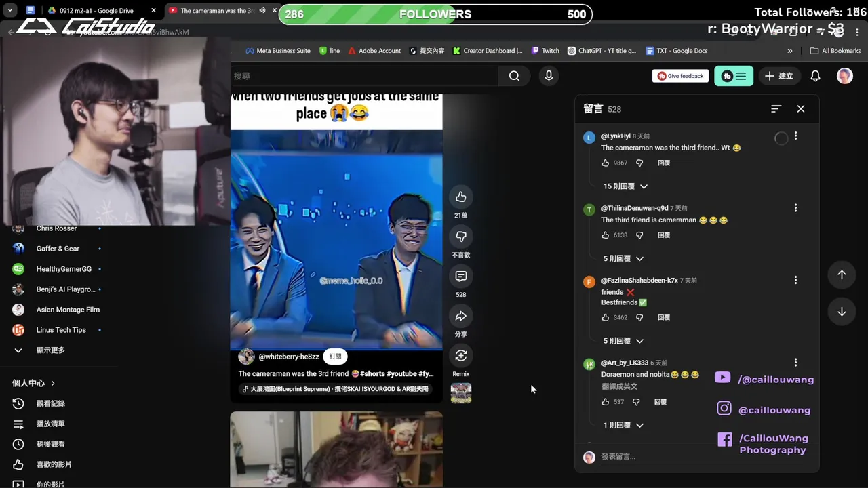
Task: Open Adobe Account bookmark
Action: [374, 51]
